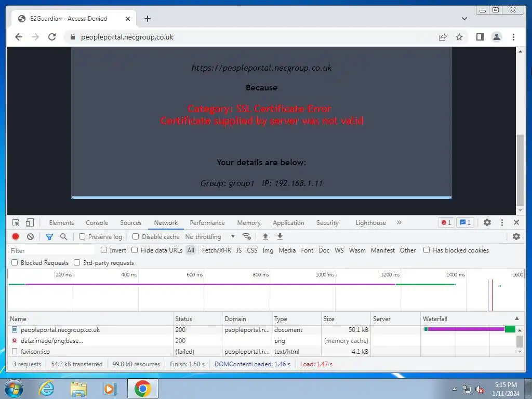The width and height of the screenshot is (532, 399).
Task: Select the All filter button
Action: point(191,250)
